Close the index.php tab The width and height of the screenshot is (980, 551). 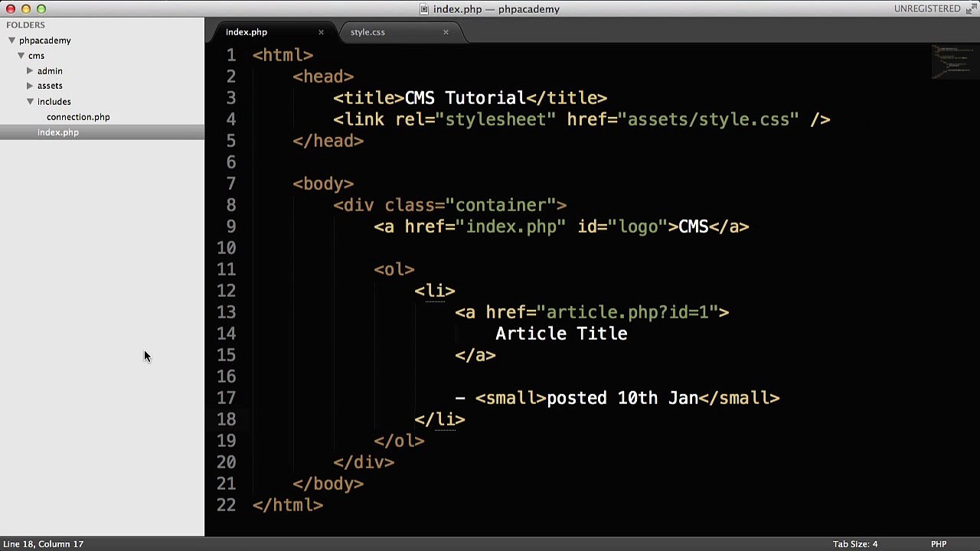pos(321,32)
